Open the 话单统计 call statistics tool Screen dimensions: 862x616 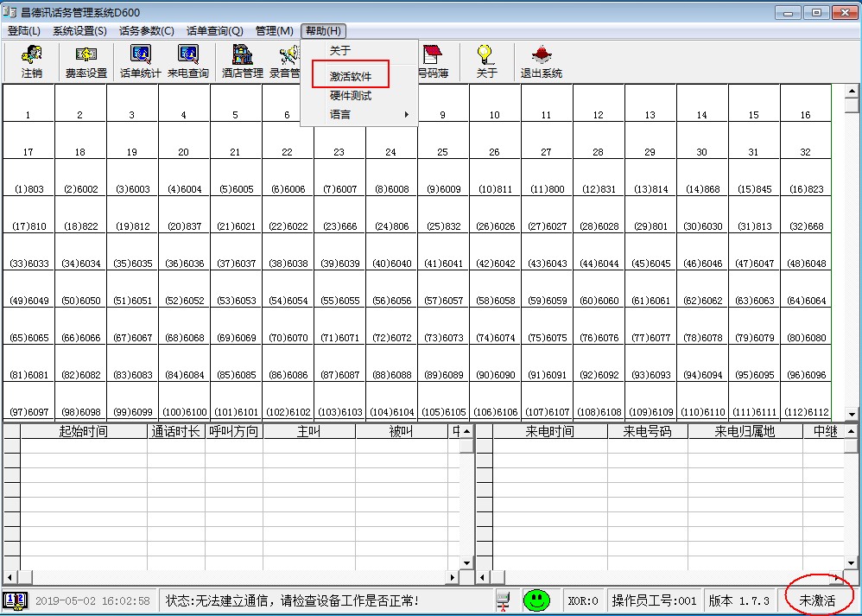[140, 61]
